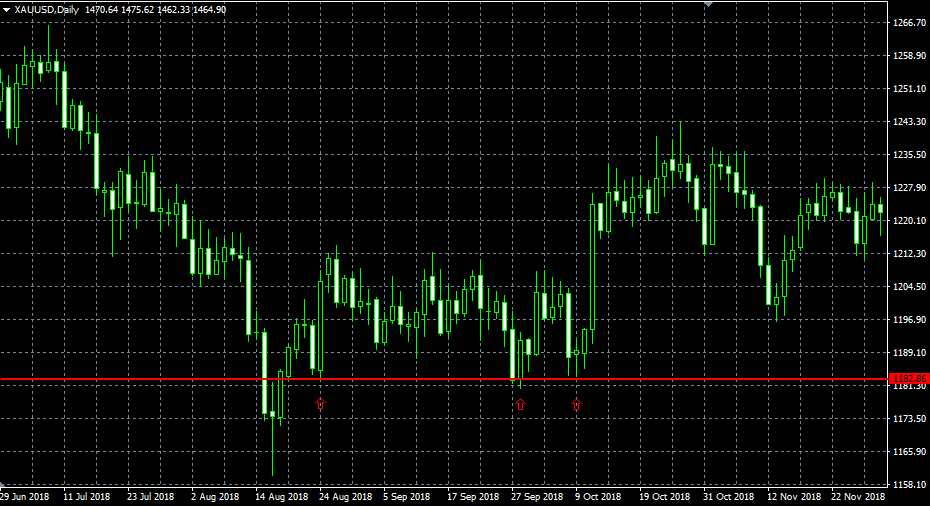Viewport: 930px width, 506px height.
Task: Click the 1189.10 price scale label
Action: click(909, 352)
